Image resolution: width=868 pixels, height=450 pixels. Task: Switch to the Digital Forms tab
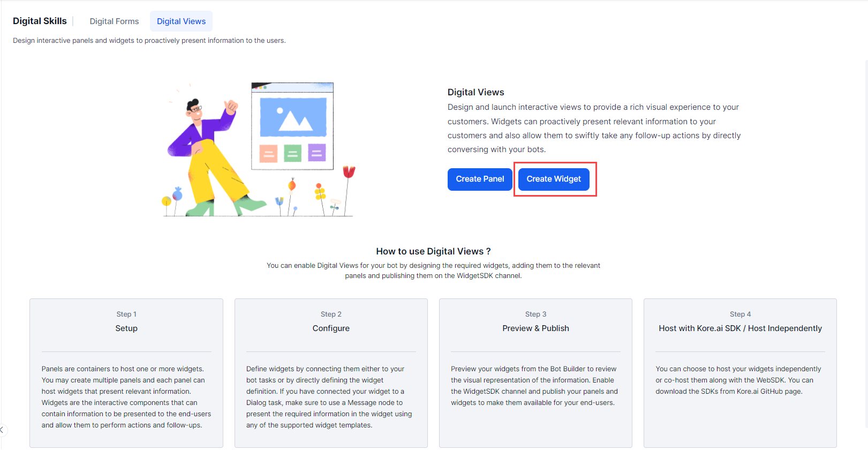(114, 21)
